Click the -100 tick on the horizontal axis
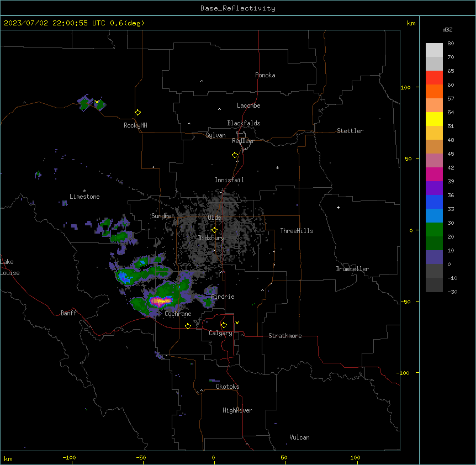This screenshot has height=465, width=476. [69, 458]
